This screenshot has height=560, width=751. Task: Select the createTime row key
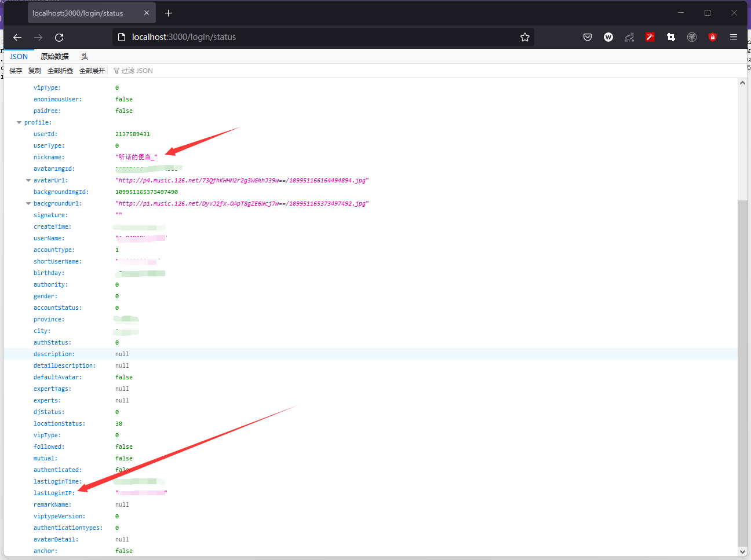click(53, 227)
